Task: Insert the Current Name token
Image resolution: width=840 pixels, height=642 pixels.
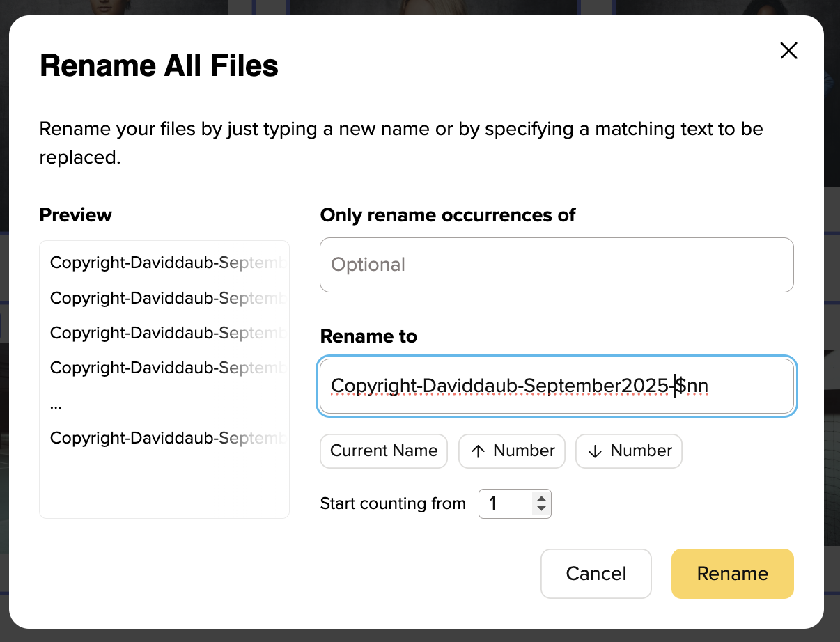Action: pos(384,451)
